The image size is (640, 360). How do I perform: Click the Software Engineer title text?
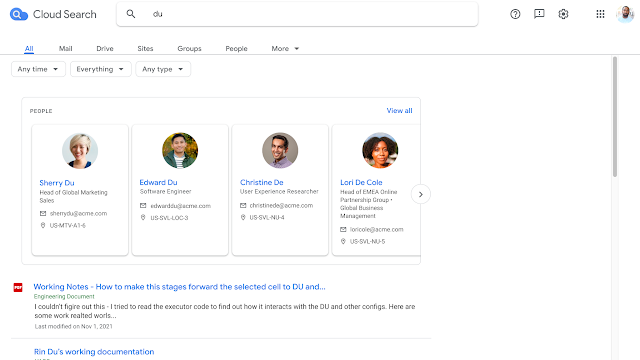tap(165, 191)
